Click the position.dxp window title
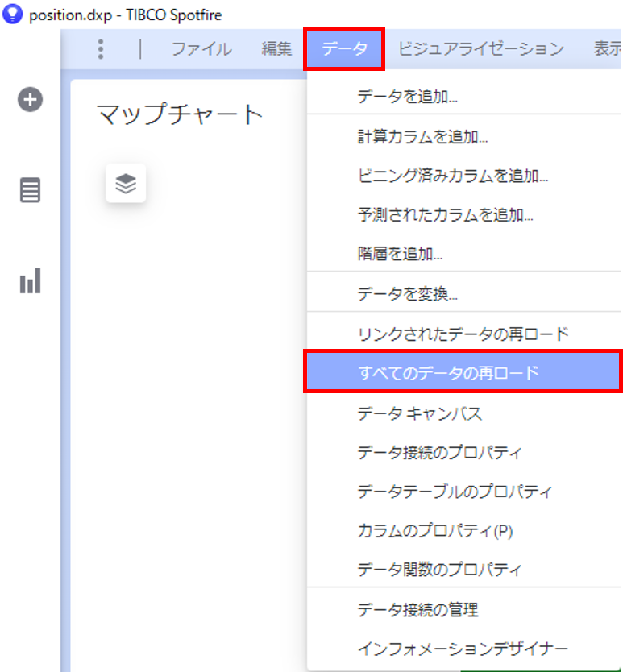Viewport: 623px width, 672px height. (125, 15)
